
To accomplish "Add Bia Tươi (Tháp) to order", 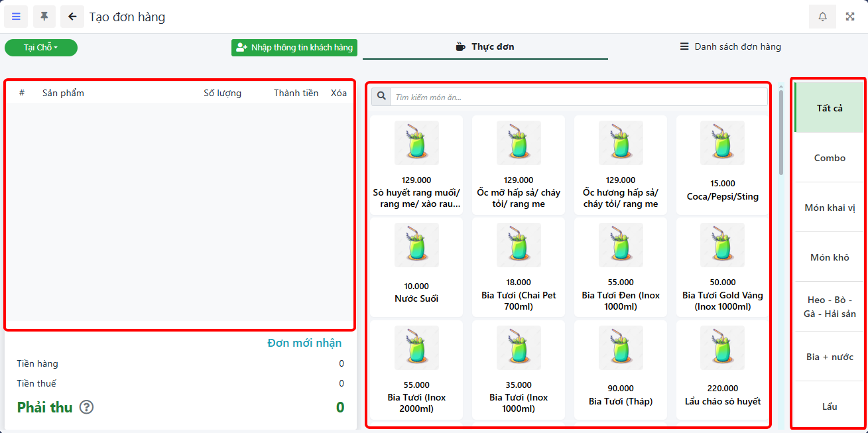I will tap(621, 368).
